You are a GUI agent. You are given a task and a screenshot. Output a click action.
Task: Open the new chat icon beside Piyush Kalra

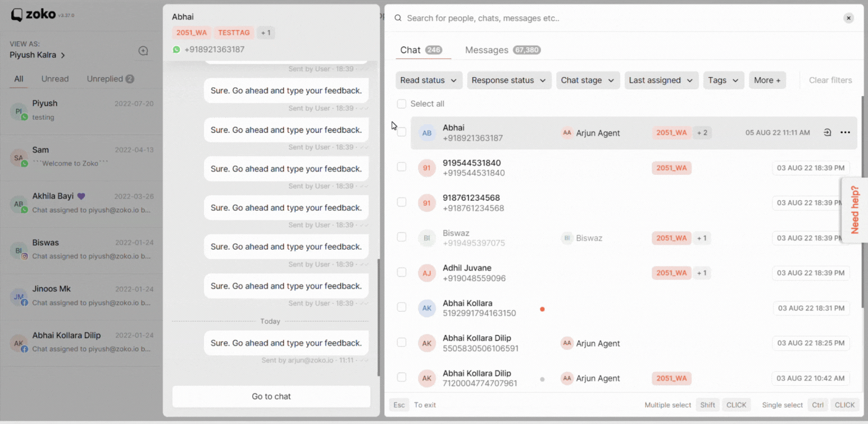pyautogui.click(x=143, y=51)
